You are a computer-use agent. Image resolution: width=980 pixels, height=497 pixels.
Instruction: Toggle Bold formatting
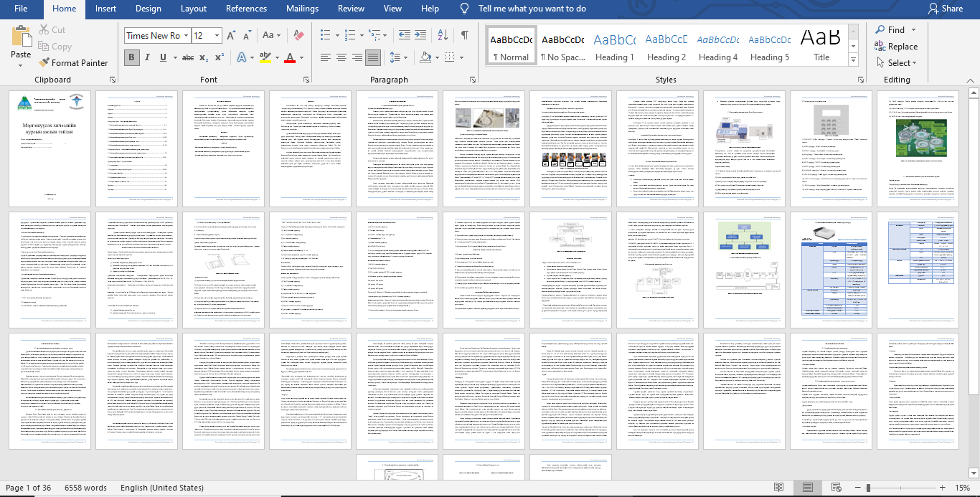click(131, 57)
